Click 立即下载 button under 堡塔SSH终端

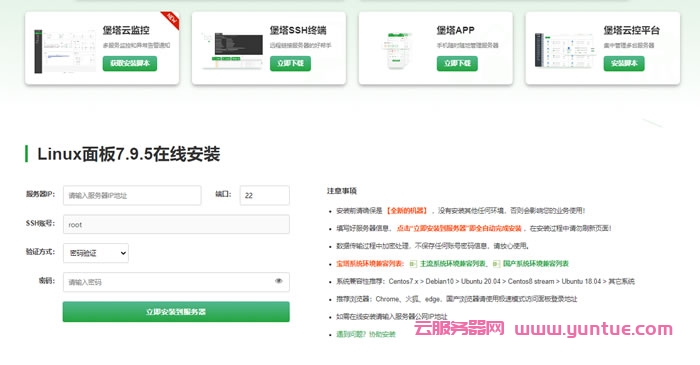(x=290, y=63)
